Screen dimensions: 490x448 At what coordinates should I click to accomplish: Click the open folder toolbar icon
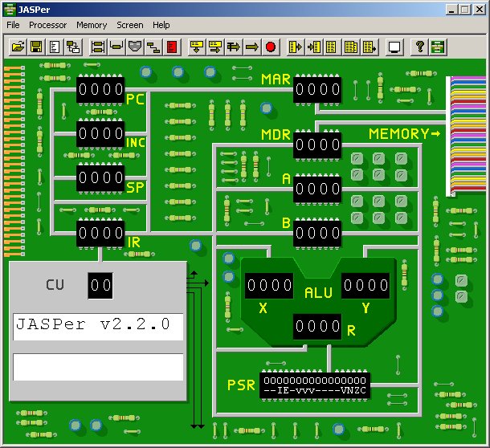pos(18,47)
